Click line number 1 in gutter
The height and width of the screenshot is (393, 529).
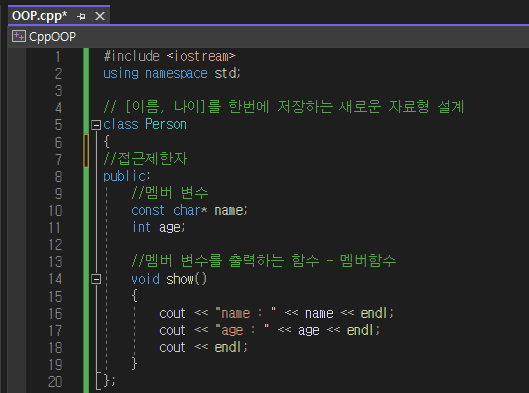click(x=58, y=56)
